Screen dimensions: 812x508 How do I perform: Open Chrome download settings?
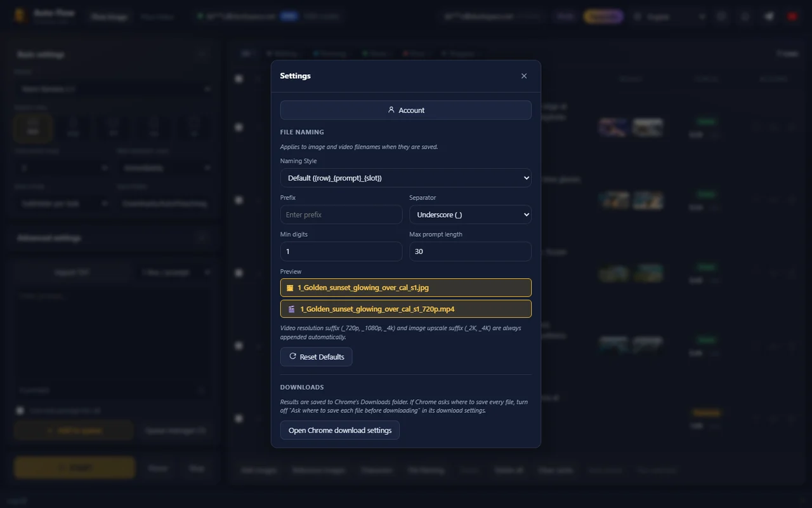(x=340, y=430)
